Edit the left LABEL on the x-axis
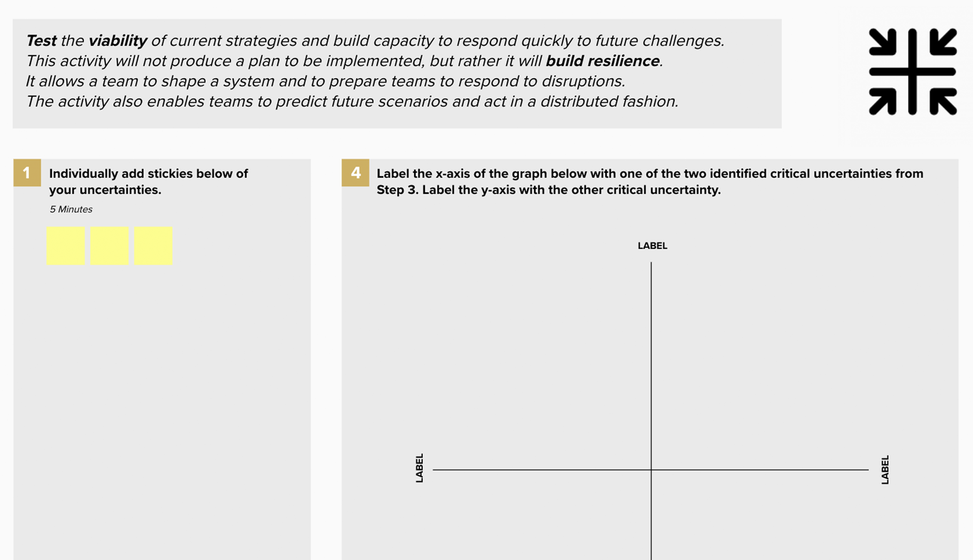Viewport: 973px width, 560px height. [420, 468]
